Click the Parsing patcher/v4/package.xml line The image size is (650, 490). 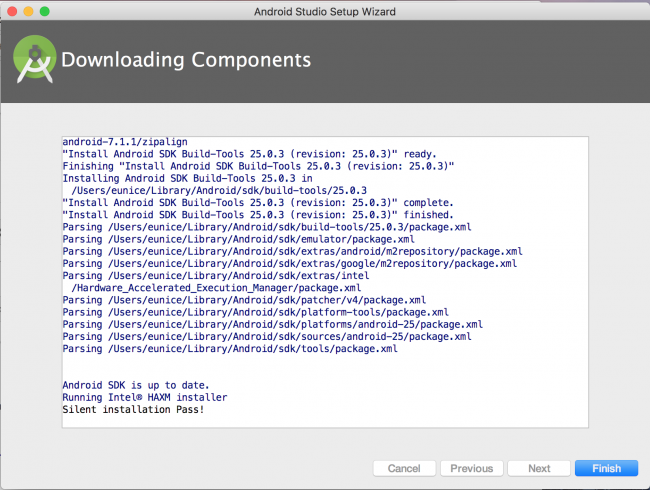[x=244, y=300]
